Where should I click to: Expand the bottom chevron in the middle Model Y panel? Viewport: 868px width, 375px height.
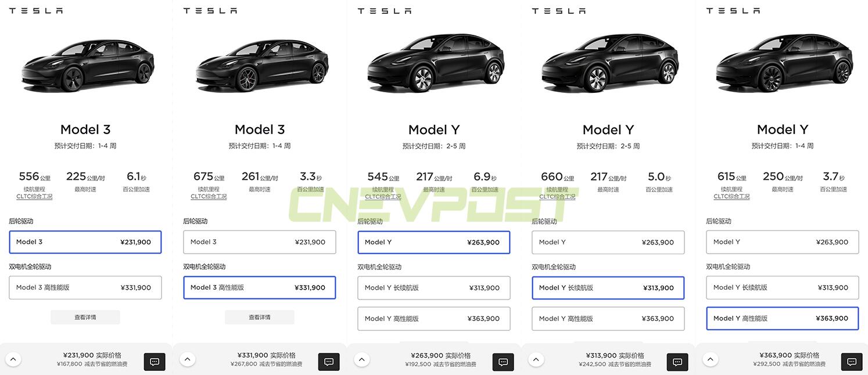tap(361, 359)
